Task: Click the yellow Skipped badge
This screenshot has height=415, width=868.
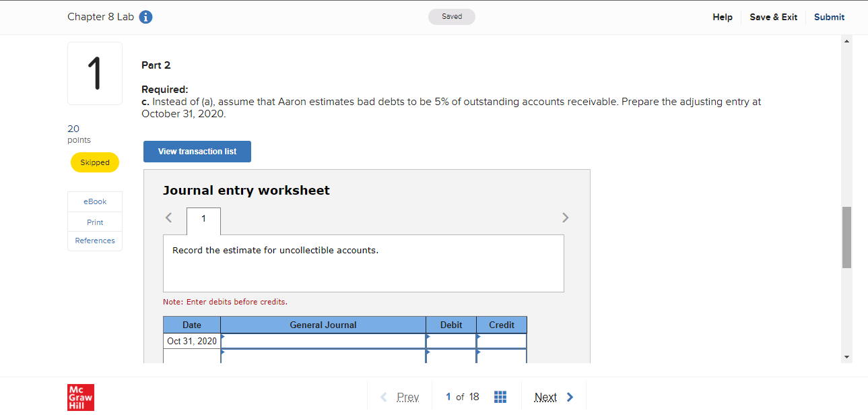Action: click(x=94, y=162)
